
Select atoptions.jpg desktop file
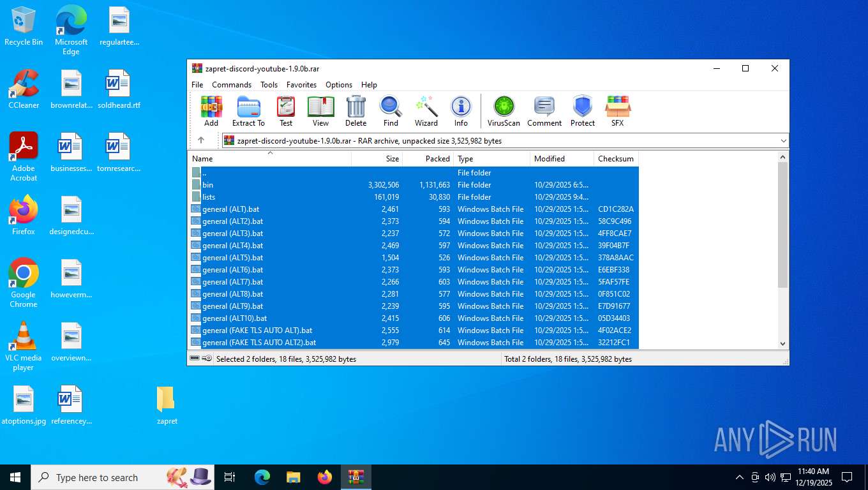pyautogui.click(x=24, y=405)
